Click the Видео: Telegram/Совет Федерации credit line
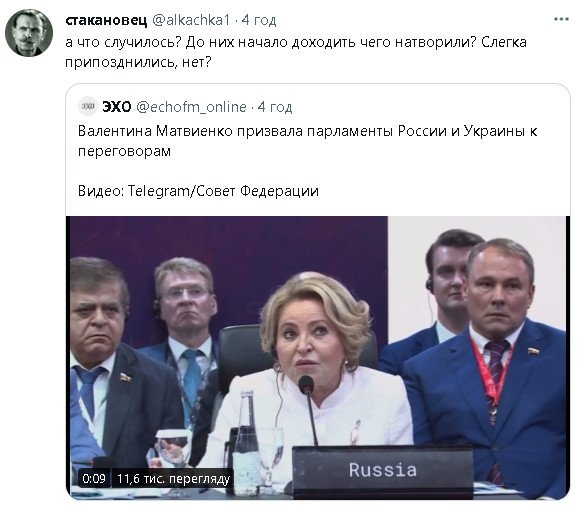The image size is (577, 506). click(198, 191)
